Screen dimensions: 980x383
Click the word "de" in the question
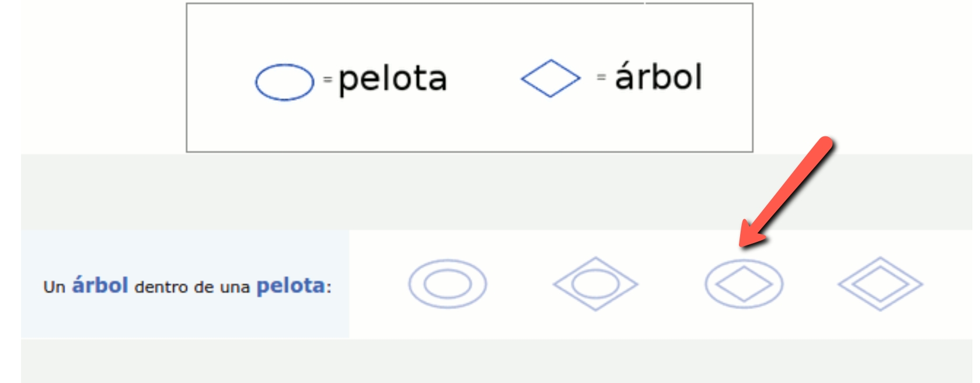[204, 287]
